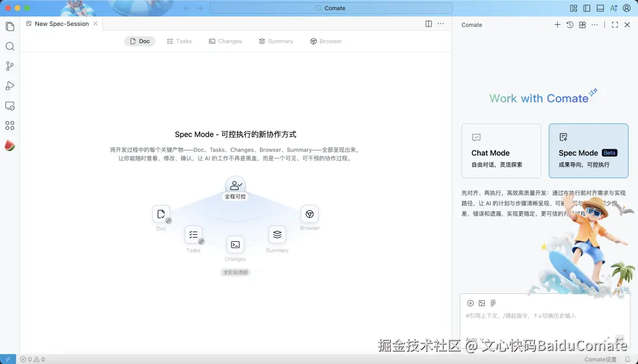Viewport: 638px width, 364px height.
Task: Go forward with the right arrow in title bar
Action: pos(200,8)
